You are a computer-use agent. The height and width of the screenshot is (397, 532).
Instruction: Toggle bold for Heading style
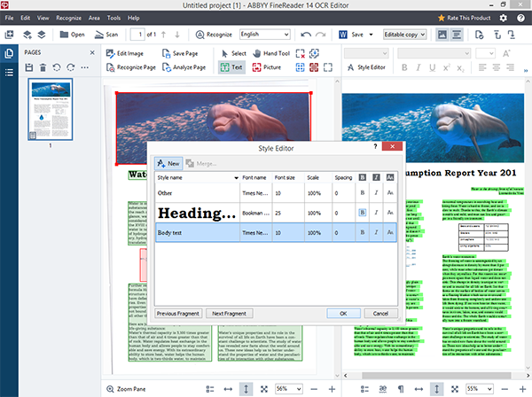pos(362,213)
